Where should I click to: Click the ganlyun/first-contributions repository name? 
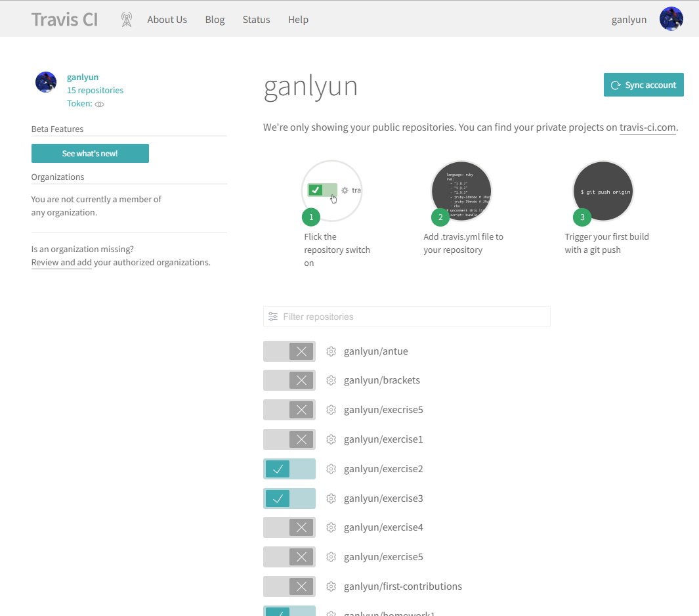(x=403, y=586)
